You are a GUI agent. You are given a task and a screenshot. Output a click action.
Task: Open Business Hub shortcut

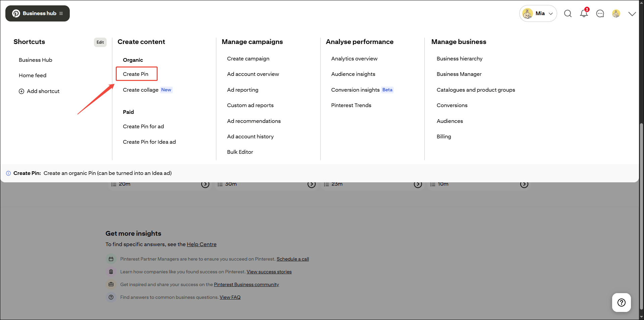(x=36, y=60)
